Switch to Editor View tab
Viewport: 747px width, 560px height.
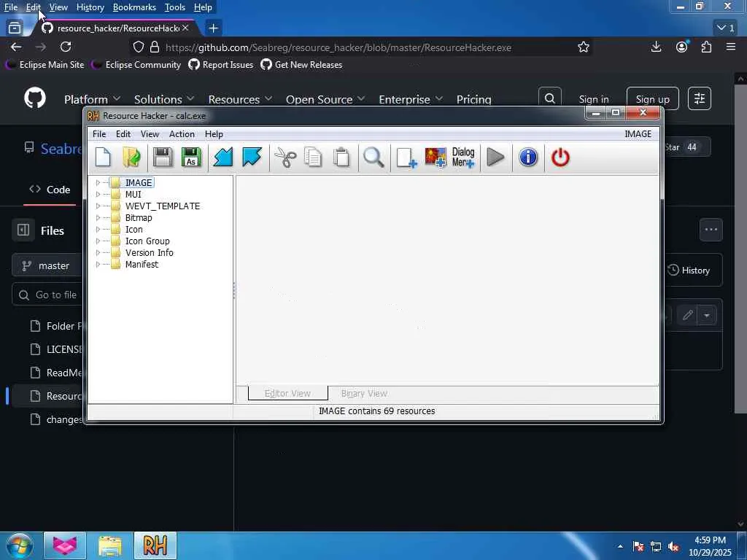click(x=287, y=393)
